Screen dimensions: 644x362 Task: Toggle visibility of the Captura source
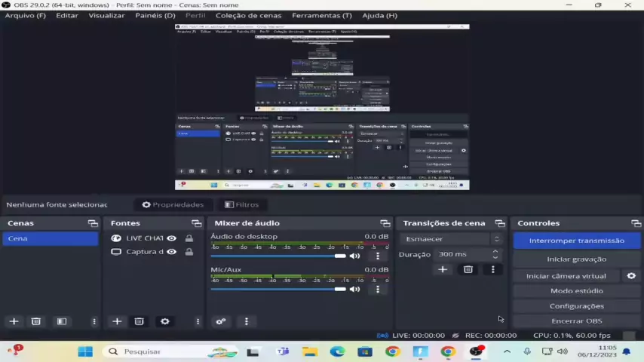tap(172, 252)
